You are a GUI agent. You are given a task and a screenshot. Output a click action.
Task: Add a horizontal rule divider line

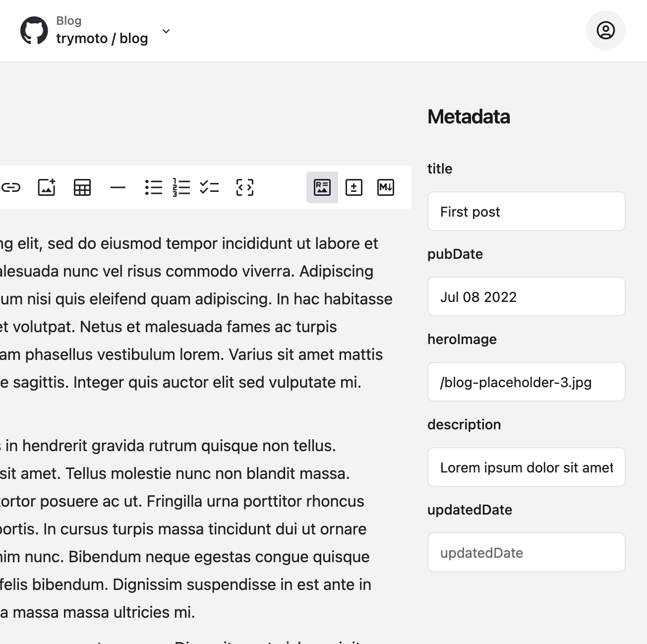point(118,187)
